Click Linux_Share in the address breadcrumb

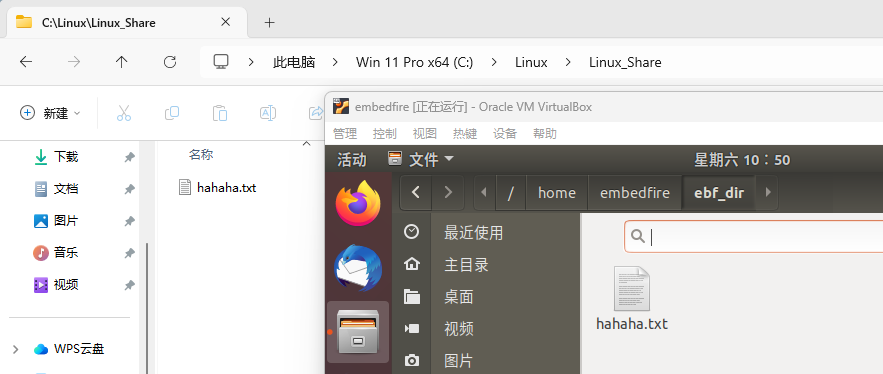click(x=625, y=62)
